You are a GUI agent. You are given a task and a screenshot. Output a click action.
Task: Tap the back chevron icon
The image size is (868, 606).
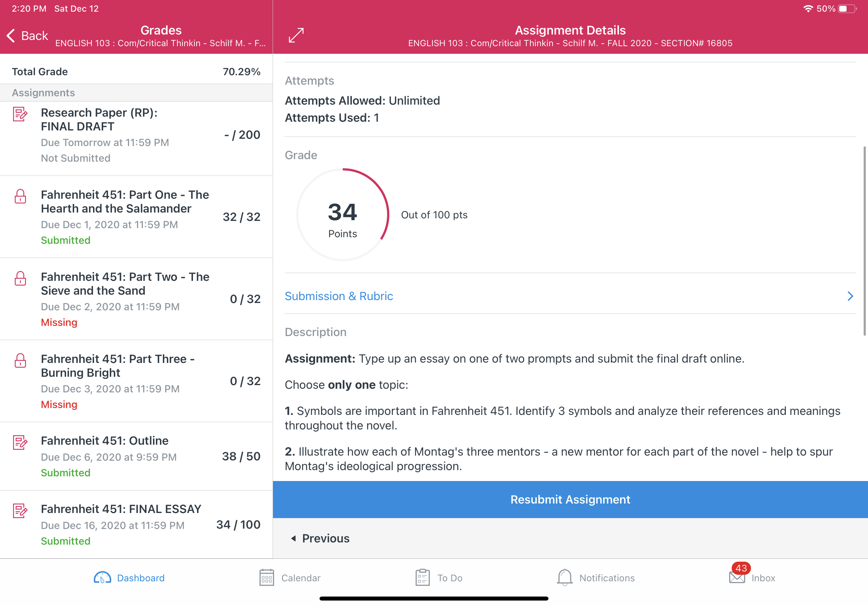tap(11, 36)
